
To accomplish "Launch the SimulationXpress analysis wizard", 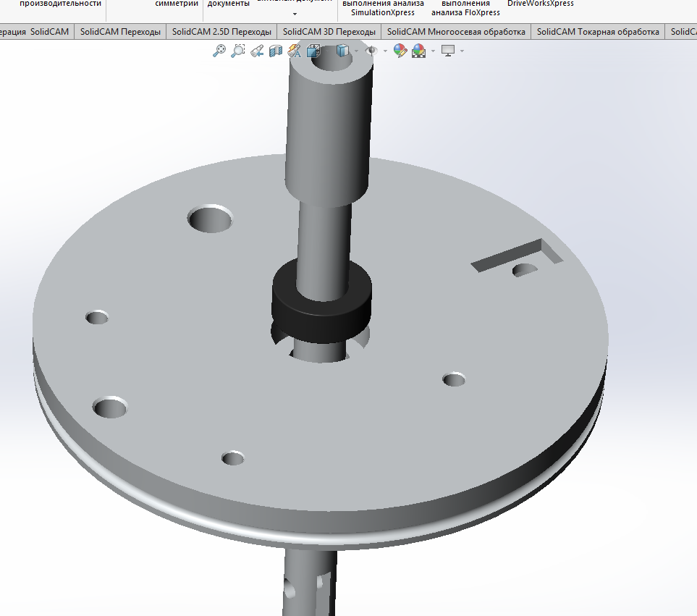I will [383, 8].
